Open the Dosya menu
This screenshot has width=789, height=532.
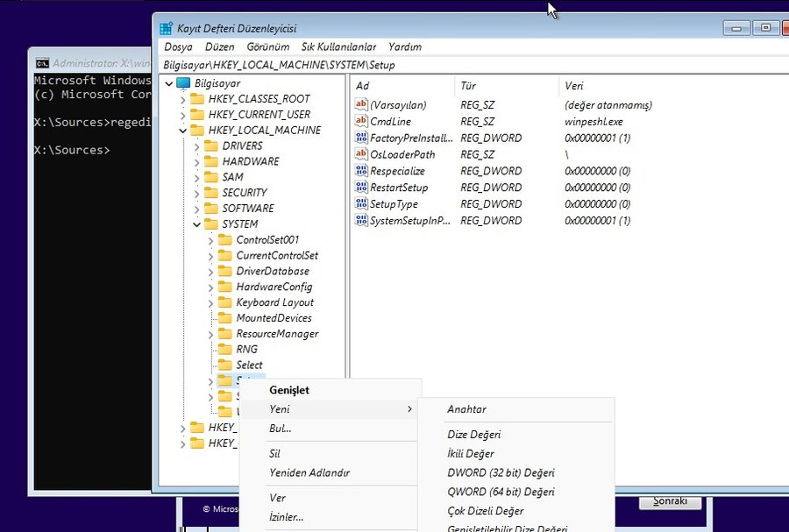[178, 46]
